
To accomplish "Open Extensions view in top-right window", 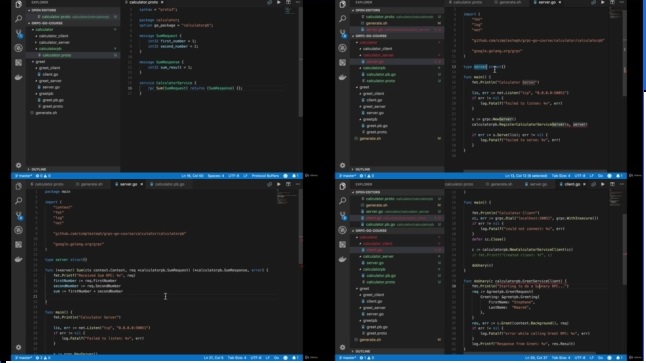I will [x=343, y=63].
